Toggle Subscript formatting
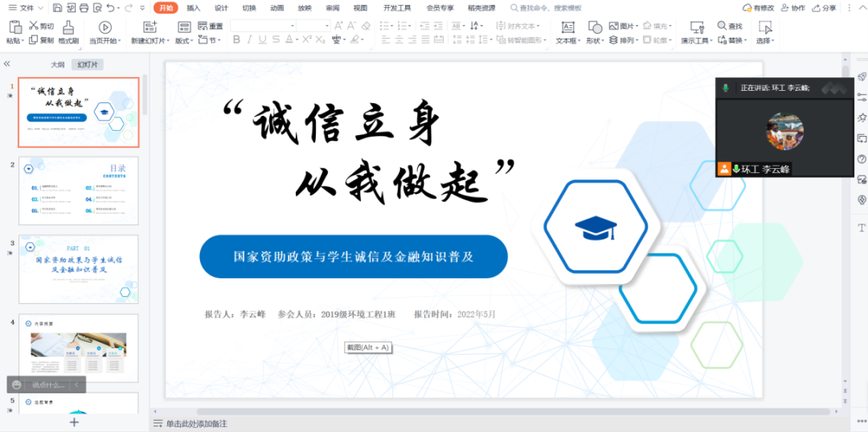 [x=321, y=40]
